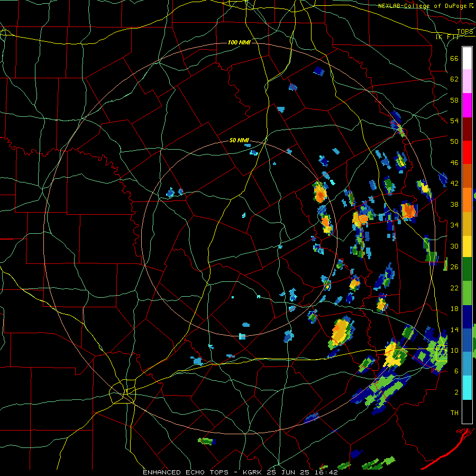Click legend value "30"
This screenshot has height=476, width=476.
click(454, 246)
